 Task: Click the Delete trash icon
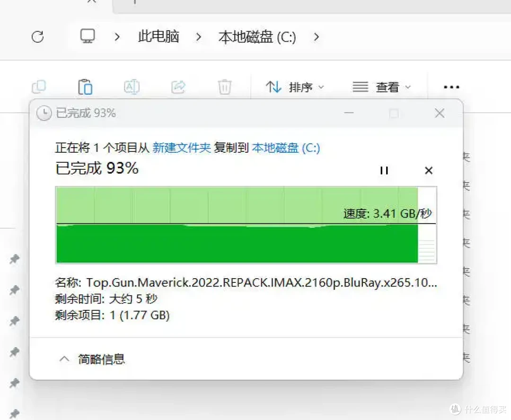click(225, 87)
